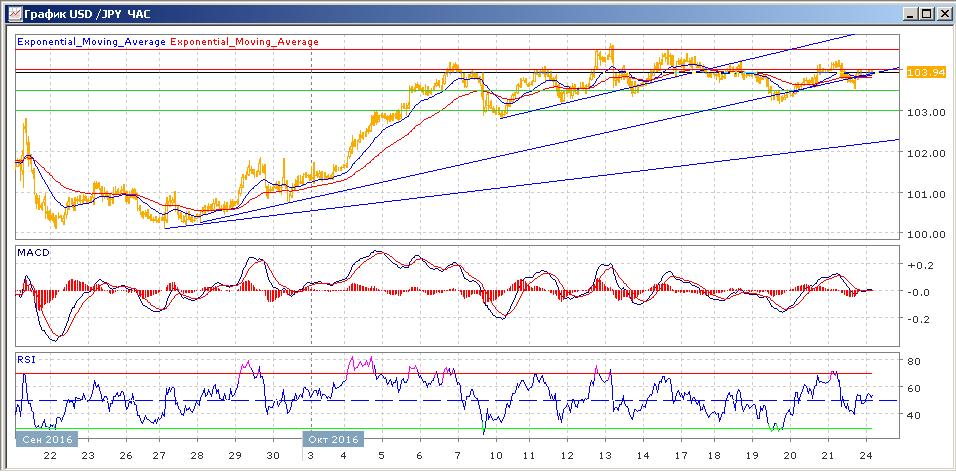Click the 101.00 price axis label
956x472 pixels.
[x=925, y=194]
